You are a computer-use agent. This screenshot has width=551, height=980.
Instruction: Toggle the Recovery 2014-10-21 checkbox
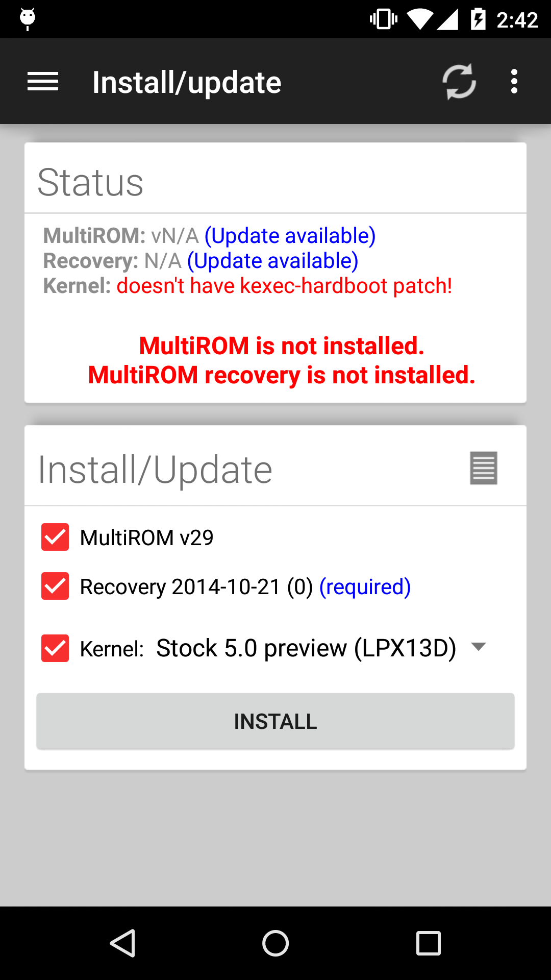click(55, 586)
